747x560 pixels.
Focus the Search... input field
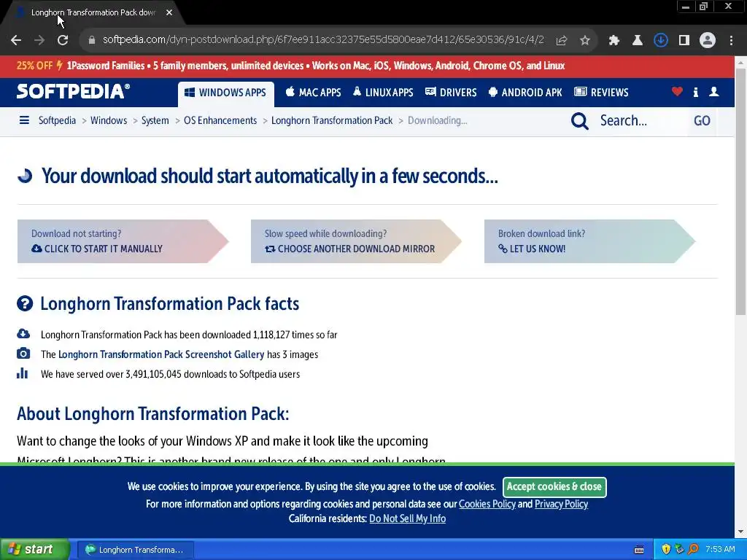tap(640, 121)
